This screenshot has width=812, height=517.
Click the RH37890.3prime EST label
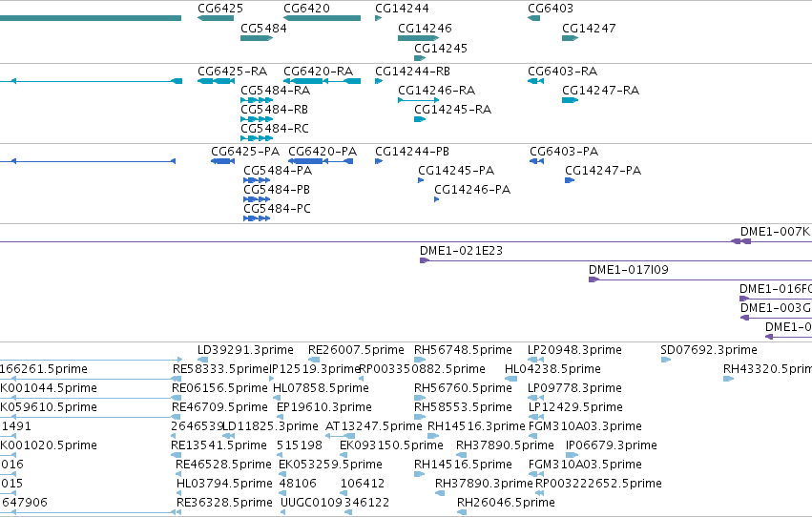(484, 485)
